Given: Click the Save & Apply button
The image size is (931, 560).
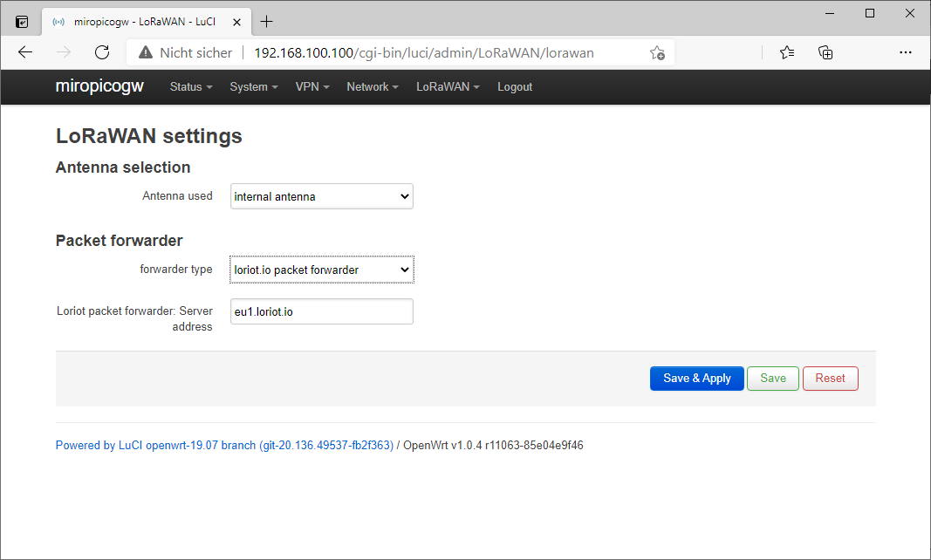Looking at the screenshot, I should 696,379.
